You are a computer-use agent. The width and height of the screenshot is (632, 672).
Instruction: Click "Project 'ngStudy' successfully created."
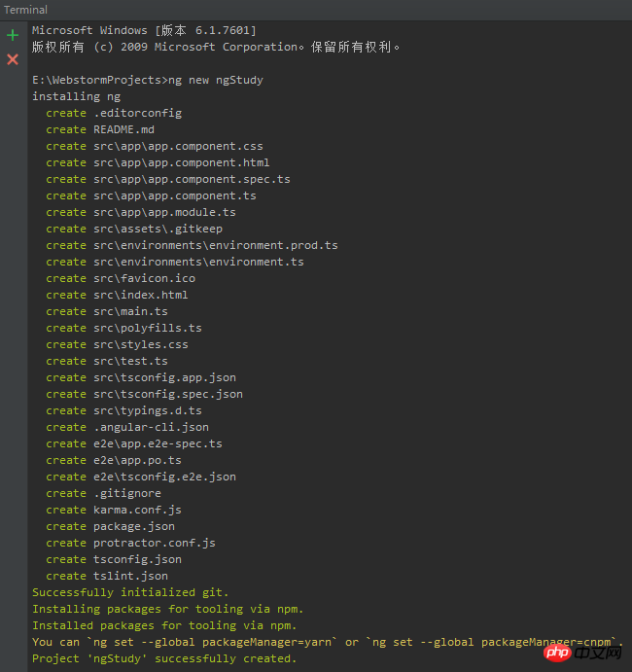point(164,658)
